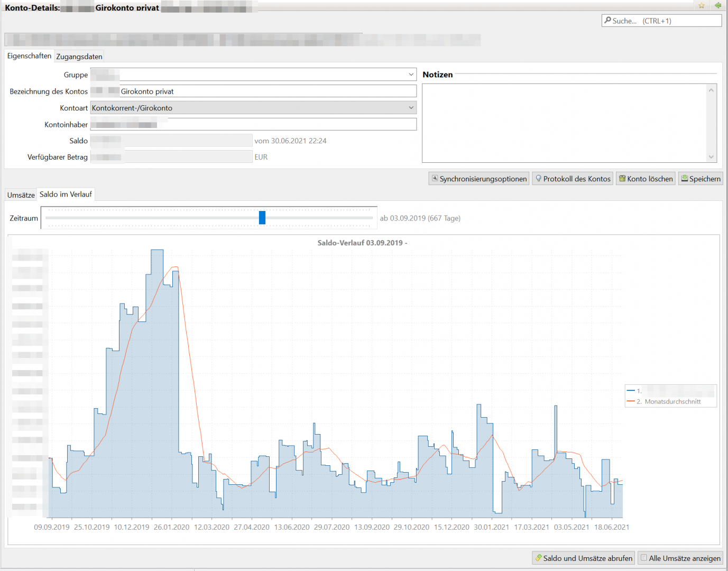Click the magnifier icon in search box
This screenshot has width=728, height=571.
coord(607,21)
